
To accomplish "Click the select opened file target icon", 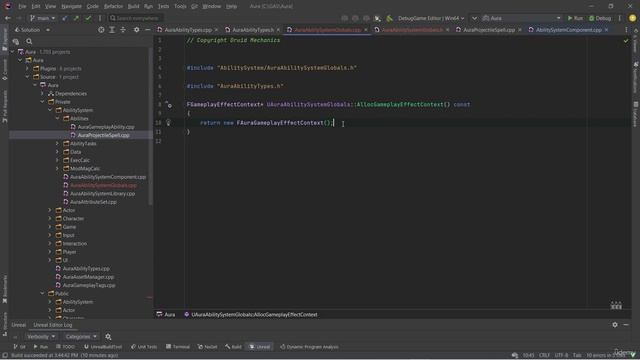I will coord(101,30).
